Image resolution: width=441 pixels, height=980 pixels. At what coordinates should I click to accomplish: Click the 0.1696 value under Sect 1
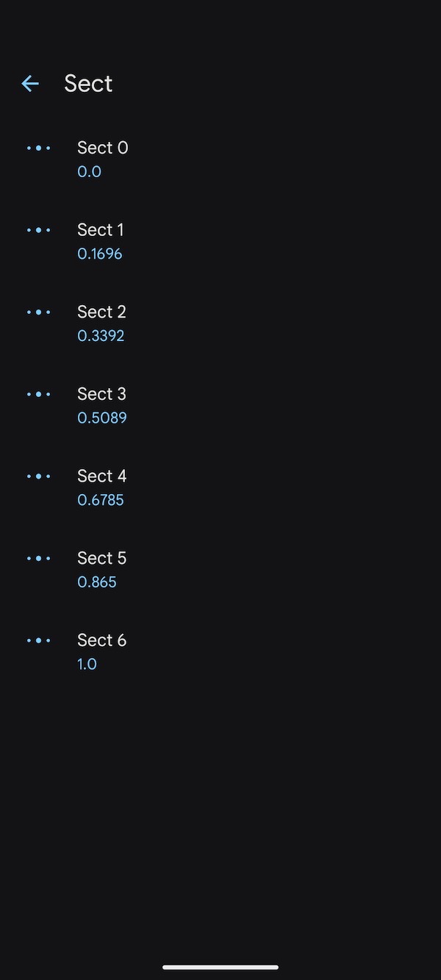[x=100, y=254]
